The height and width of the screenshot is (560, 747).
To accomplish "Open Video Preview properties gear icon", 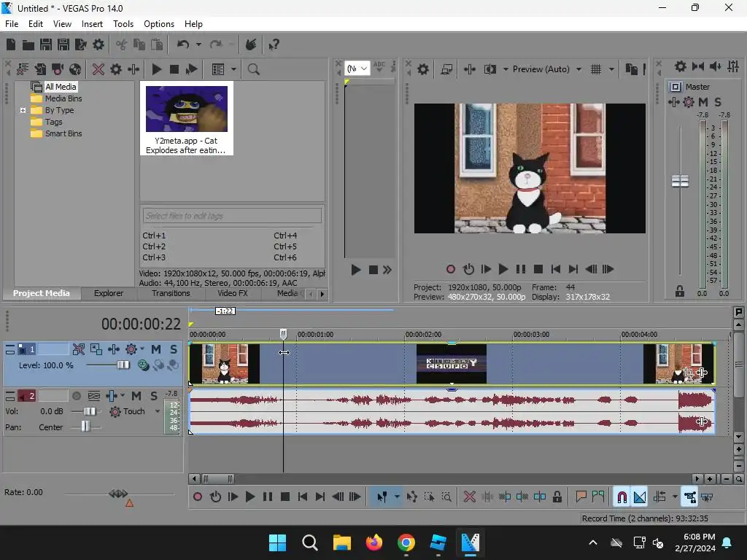I will pyautogui.click(x=422, y=69).
